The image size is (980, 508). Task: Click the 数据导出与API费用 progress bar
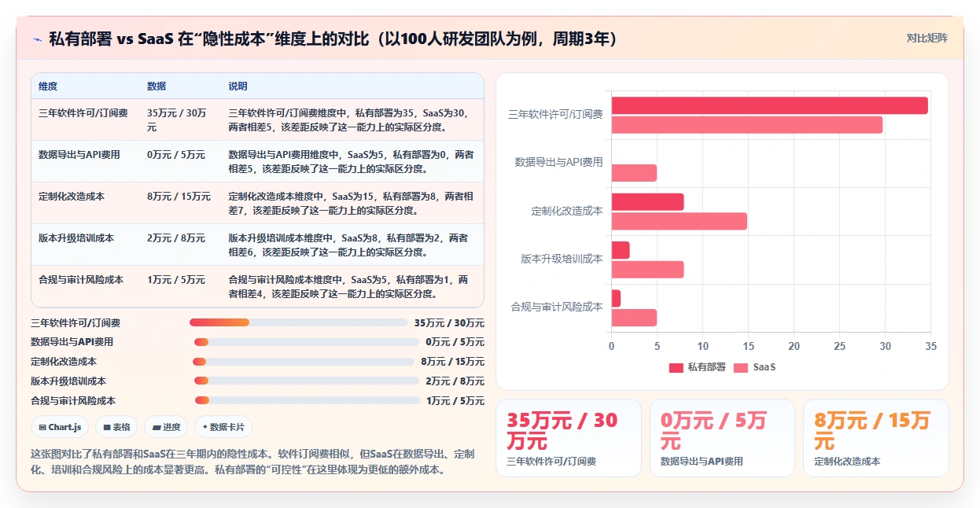coord(307,342)
